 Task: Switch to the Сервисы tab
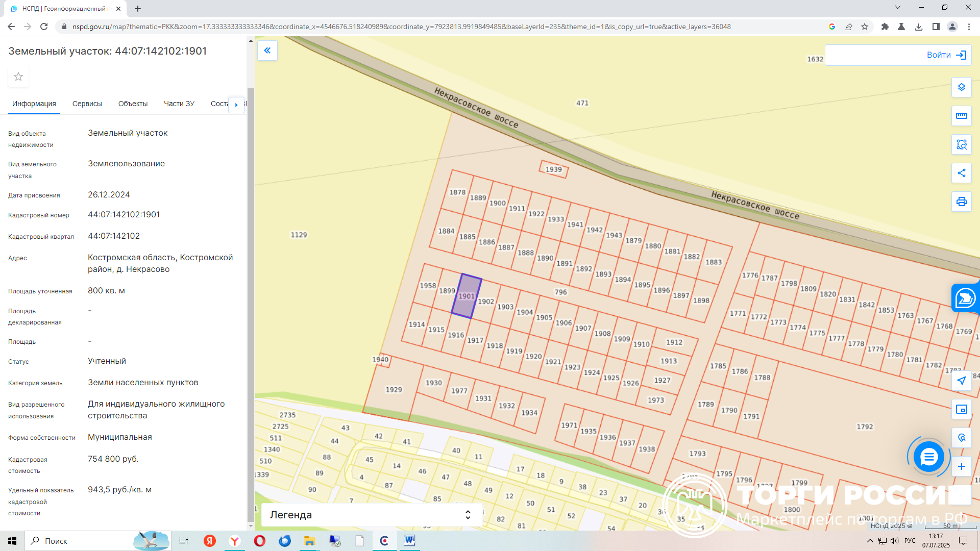coord(87,104)
